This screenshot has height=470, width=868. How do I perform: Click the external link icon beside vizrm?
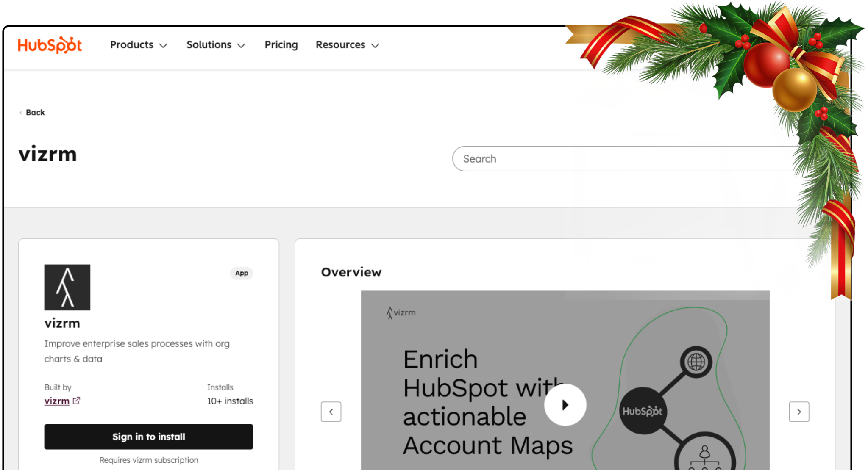[76, 401]
